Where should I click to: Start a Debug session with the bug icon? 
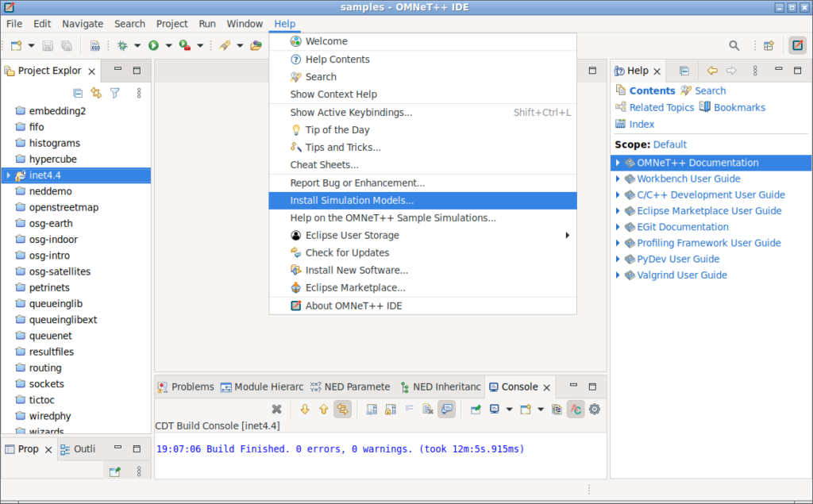[x=122, y=45]
